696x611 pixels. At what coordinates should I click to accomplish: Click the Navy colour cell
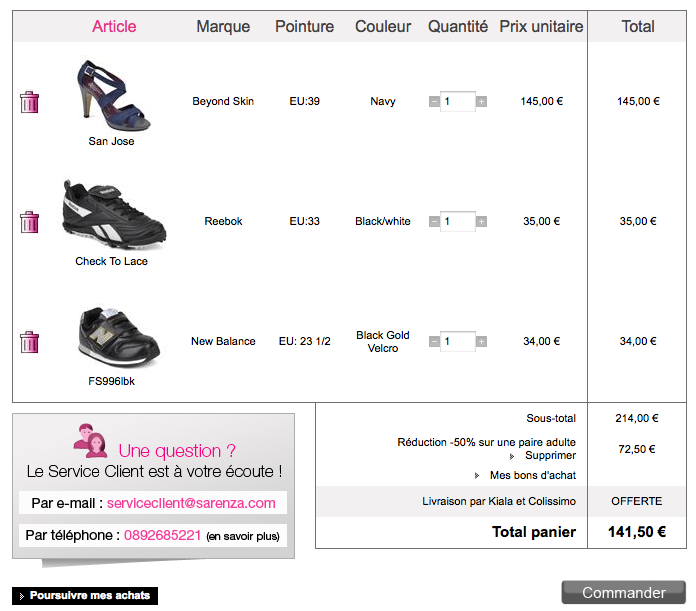point(383,101)
